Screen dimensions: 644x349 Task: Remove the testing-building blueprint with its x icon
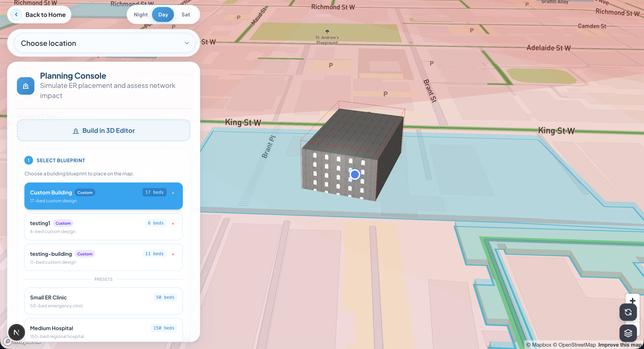pyautogui.click(x=173, y=254)
